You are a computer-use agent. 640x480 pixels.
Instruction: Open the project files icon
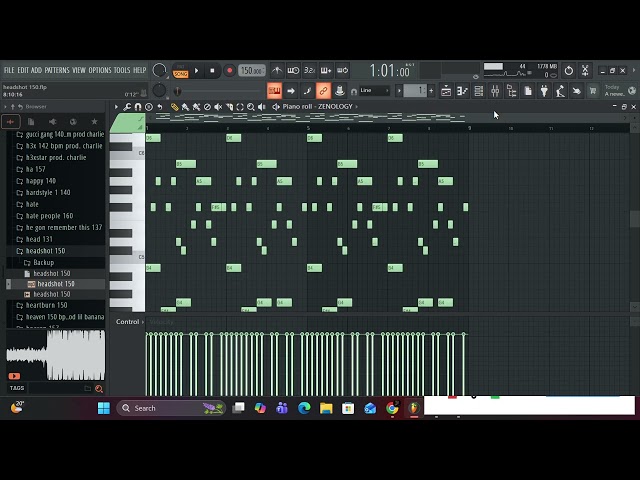pyautogui.click(x=528, y=91)
